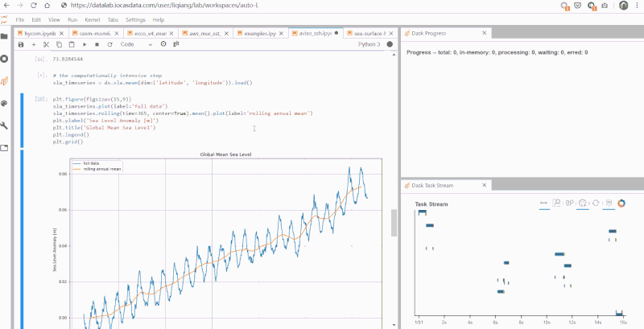Screen dimensions: 644x329
Task: Open the Help menu
Action: tap(159, 19)
